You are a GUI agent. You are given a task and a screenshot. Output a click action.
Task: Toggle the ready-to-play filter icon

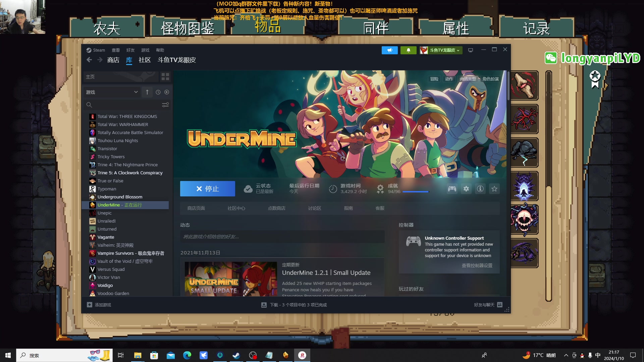[x=167, y=92]
